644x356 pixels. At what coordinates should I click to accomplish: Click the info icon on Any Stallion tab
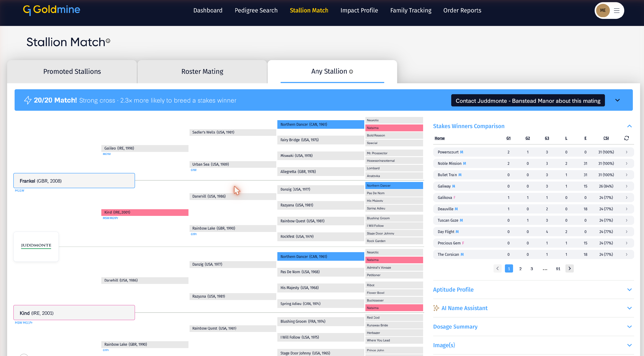pos(351,72)
